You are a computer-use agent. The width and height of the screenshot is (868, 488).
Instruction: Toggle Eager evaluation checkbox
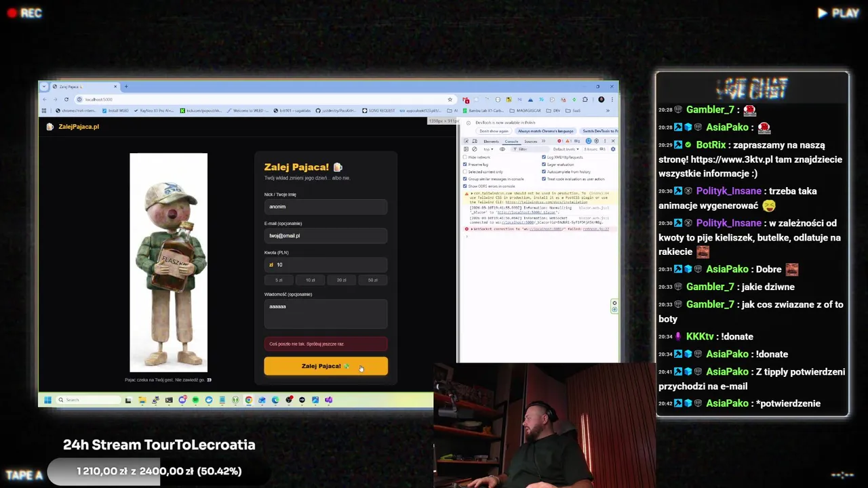[x=544, y=165]
